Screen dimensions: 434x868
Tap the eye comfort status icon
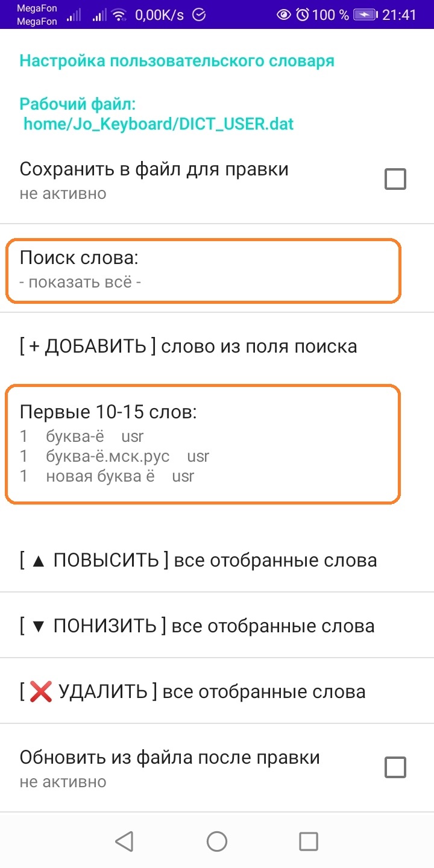click(284, 14)
